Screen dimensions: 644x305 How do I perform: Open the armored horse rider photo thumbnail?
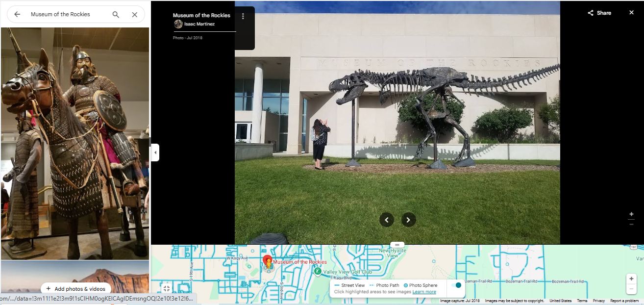point(75,143)
